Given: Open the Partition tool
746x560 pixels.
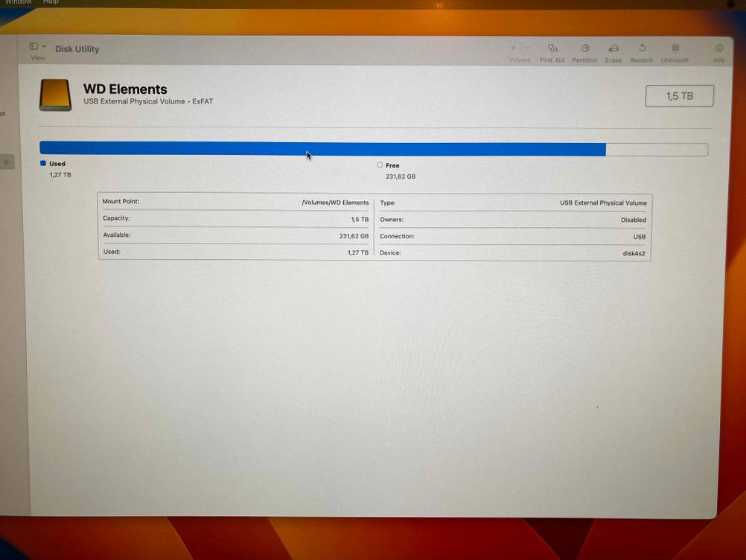Looking at the screenshot, I should [584, 49].
